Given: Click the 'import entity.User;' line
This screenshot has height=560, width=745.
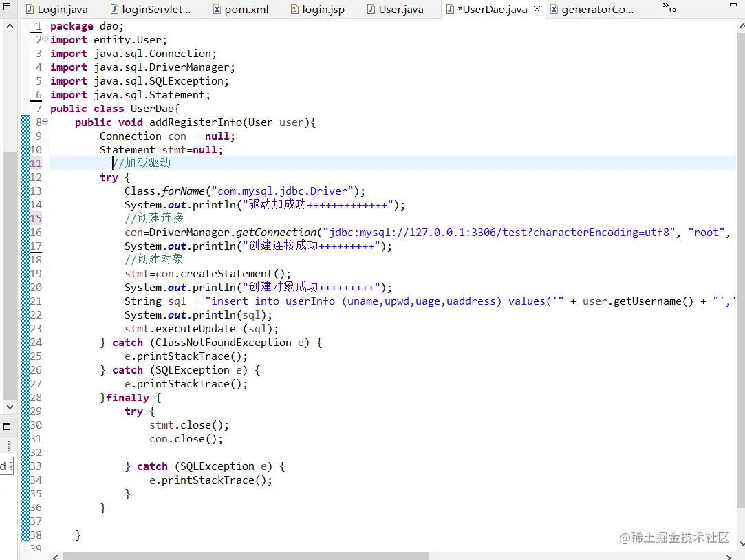Looking at the screenshot, I should (x=108, y=40).
